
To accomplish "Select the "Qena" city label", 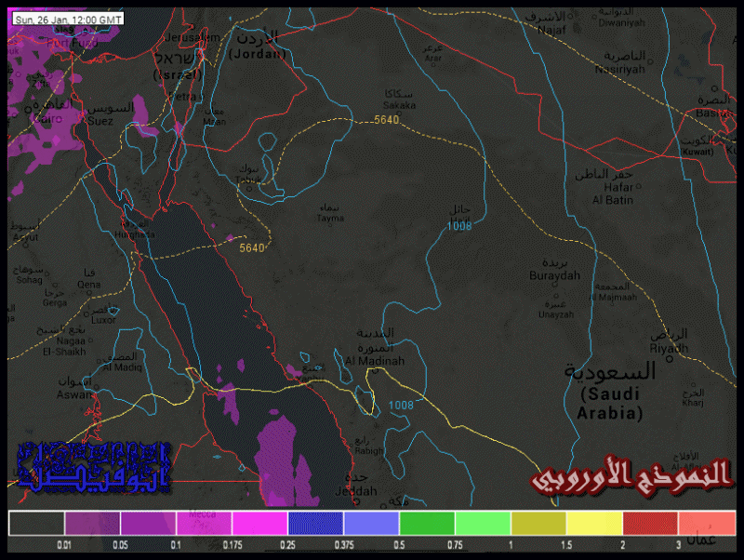I will point(88,285).
